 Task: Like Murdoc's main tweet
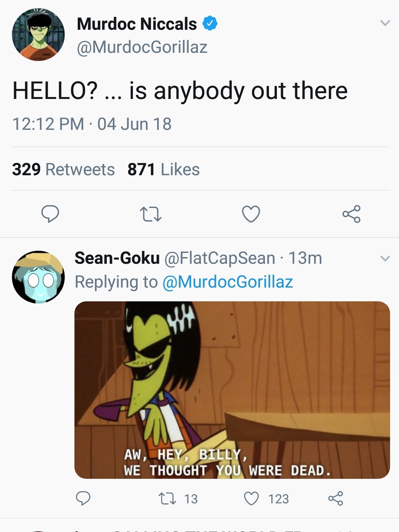pyautogui.click(x=251, y=214)
